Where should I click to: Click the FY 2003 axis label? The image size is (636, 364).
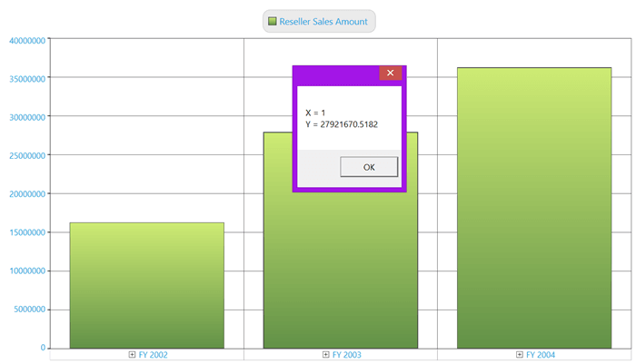(347, 355)
